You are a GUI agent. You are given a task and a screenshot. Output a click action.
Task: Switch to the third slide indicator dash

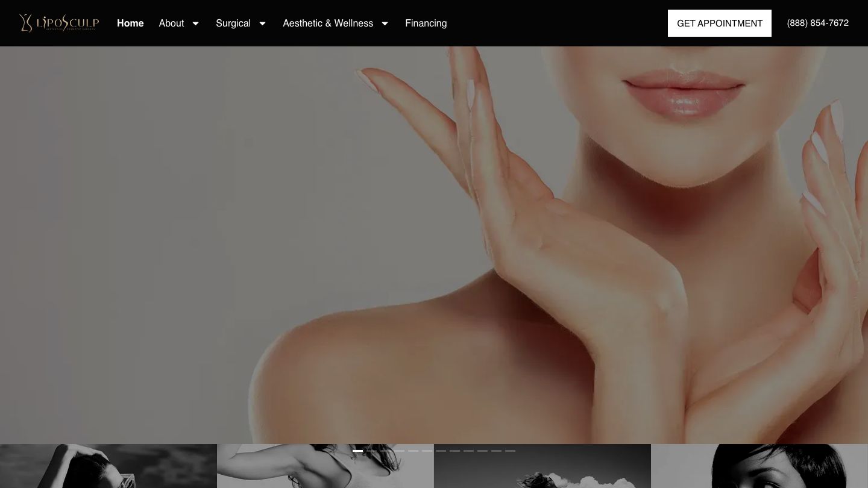click(x=385, y=451)
